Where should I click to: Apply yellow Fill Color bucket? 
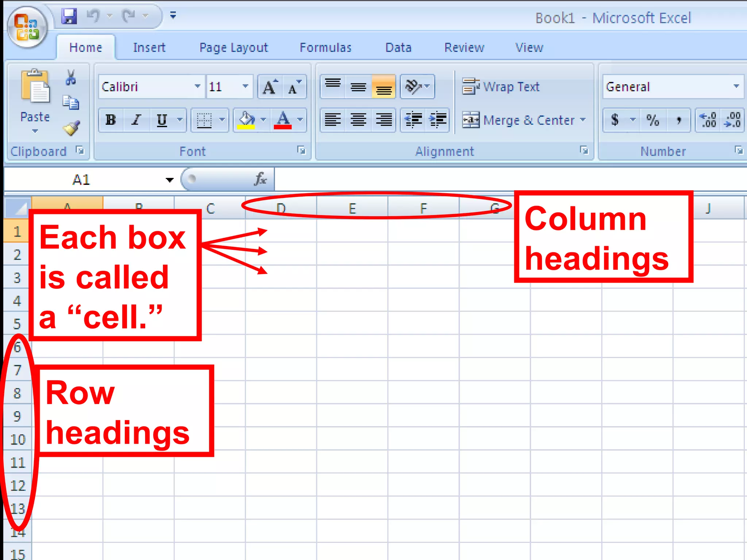(x=246, y=120)
